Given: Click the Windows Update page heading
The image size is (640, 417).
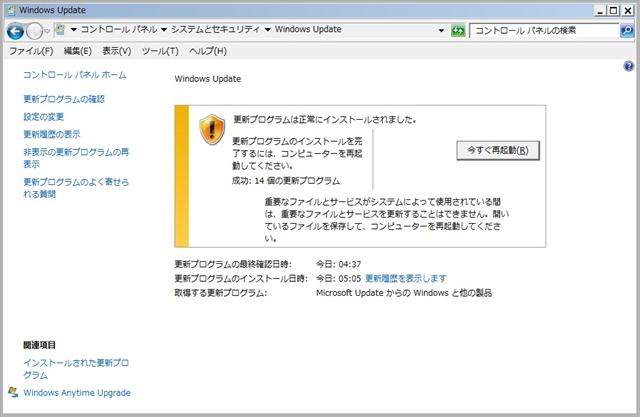Looking at the screenshot, I should [x=208, y=79].
